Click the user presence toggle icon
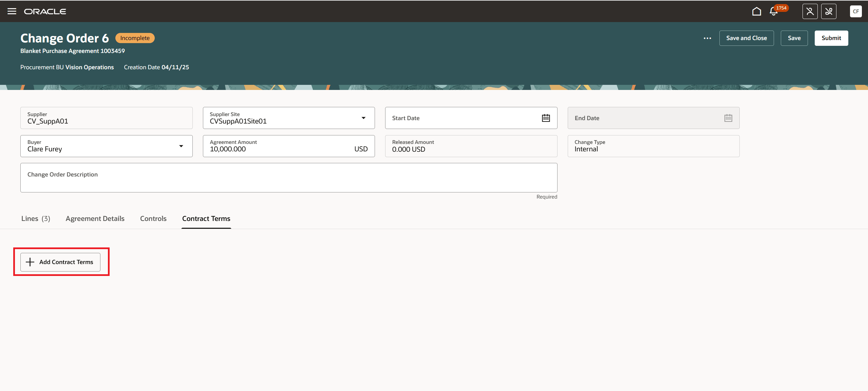This screenshot has height=391, width=868. pyautogui.click(x=810, y=11)
